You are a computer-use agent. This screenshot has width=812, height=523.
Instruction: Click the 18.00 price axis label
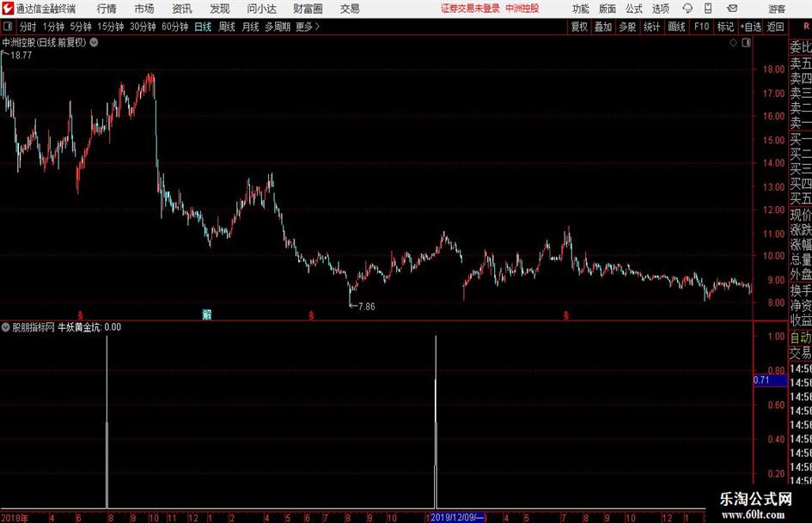773,69
